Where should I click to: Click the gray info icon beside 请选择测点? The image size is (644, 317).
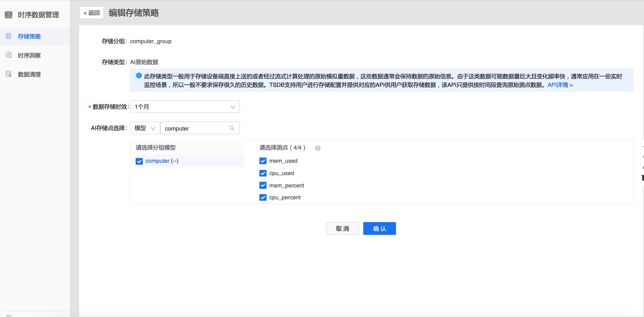(318, 148)
